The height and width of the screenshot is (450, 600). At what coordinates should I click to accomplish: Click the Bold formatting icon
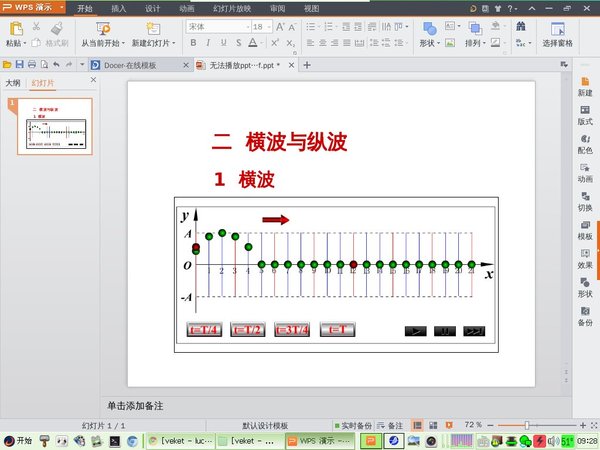coord(193,43)
